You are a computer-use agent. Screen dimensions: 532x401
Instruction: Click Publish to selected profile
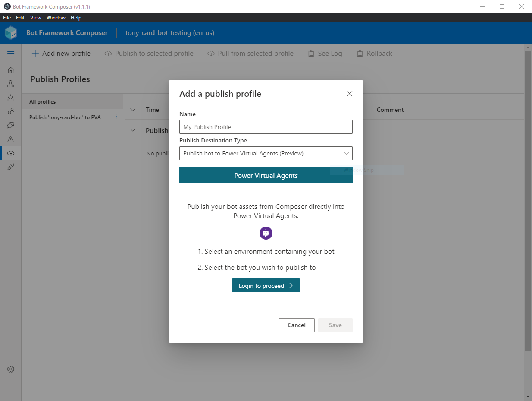tap(149, 54)
